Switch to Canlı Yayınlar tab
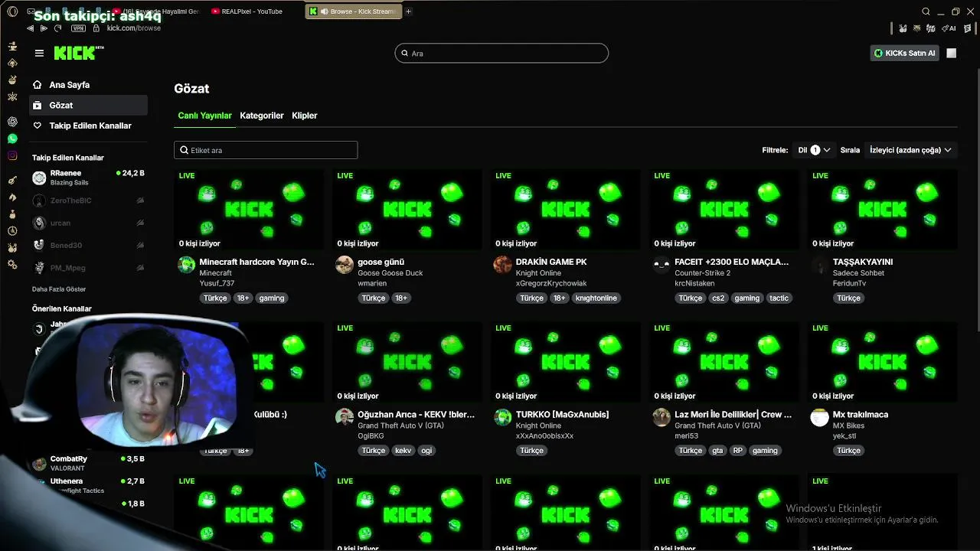This screenshot has width=980, height=551. [x=204, y=116]
